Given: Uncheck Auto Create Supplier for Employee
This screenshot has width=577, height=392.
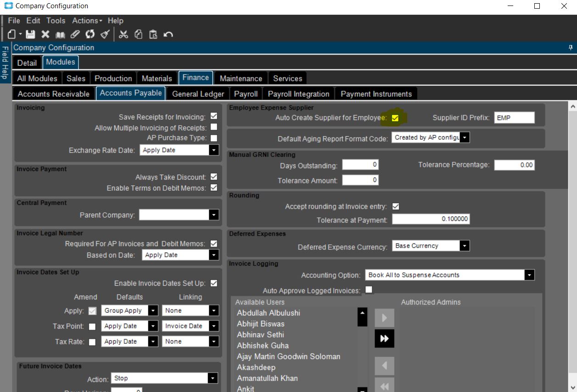Looking at the screenshot, I should point(395,118).
